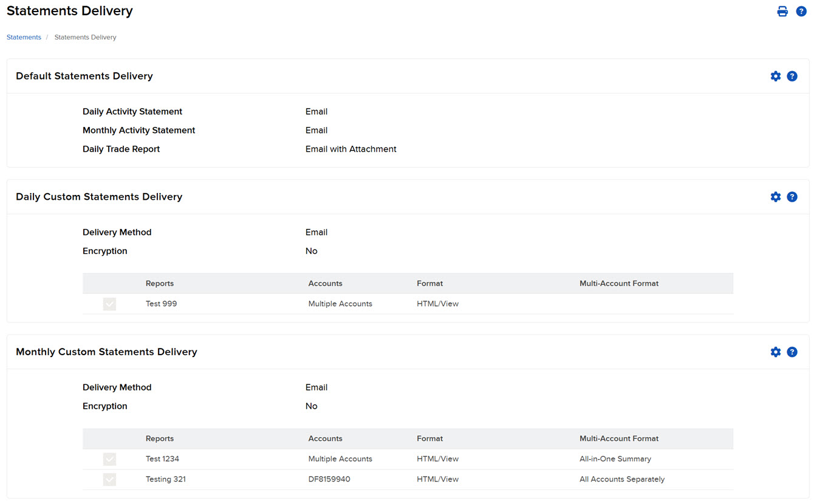Open settings gear for Monthly Custom Statements Delivery
The height and width of the screenshot is (504, 817).
click(x=776, y=352)
